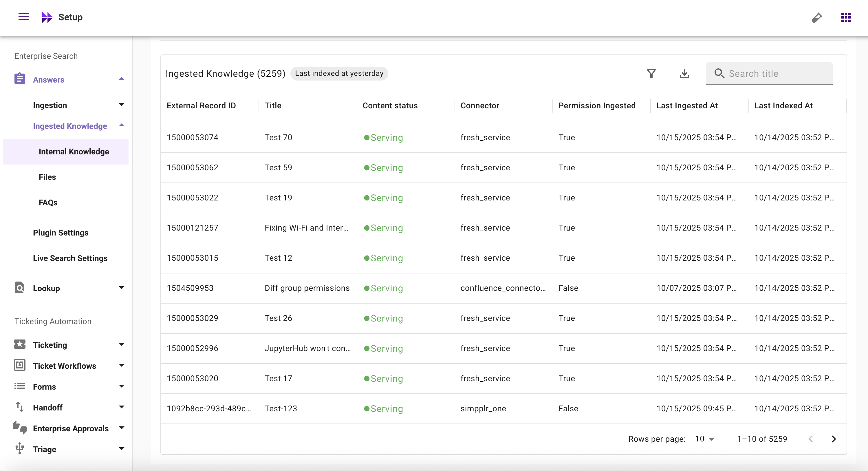This screenshot has height=471, width=868.
Task: Click the Lookup sidebar icon
Action: pos(20,288)
